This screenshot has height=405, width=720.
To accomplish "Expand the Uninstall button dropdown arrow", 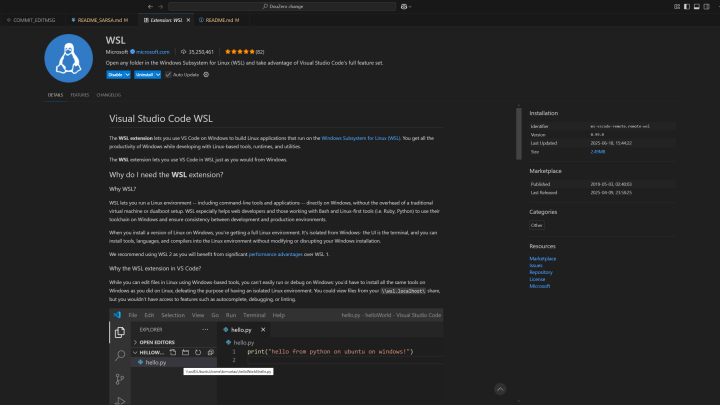I will (158, 74).
